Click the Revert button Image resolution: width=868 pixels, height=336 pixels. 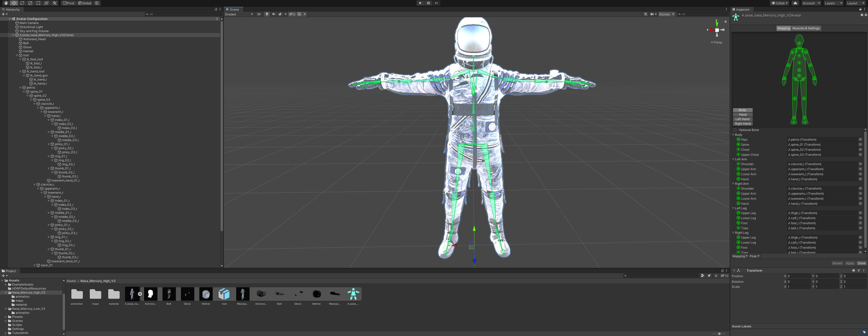pyautogui.click(x=837, y=263)
